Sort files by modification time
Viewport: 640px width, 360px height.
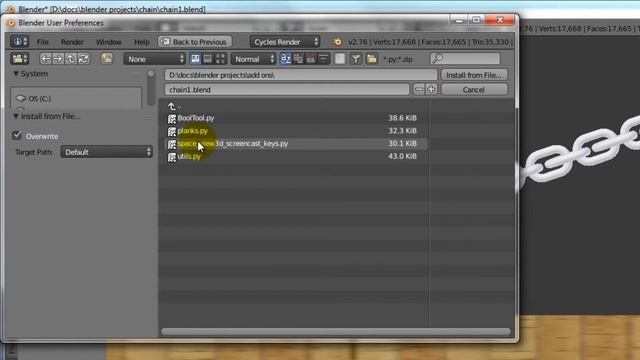(311, 59)
